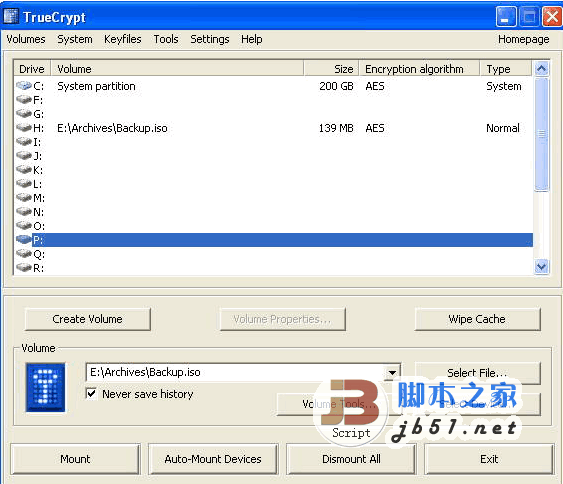This screenshot has width=563, height=484.
Task: Click AES in the H: row
Action: click(375, 128)
